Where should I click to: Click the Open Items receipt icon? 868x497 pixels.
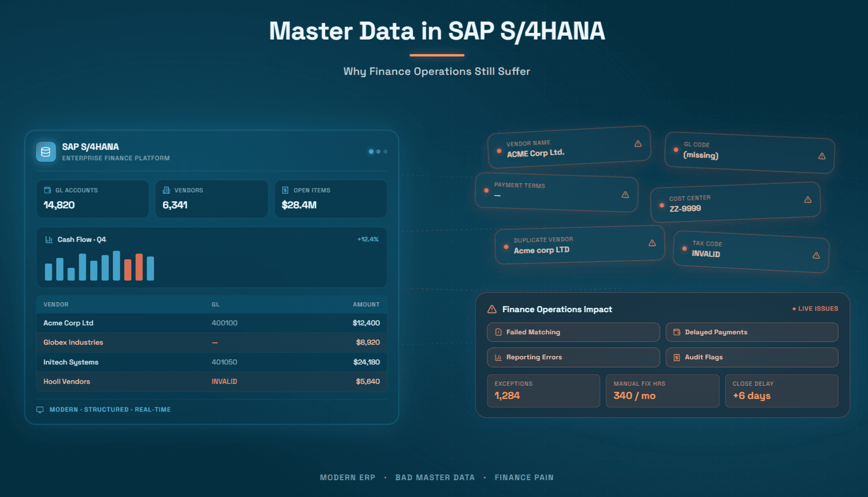285,190
